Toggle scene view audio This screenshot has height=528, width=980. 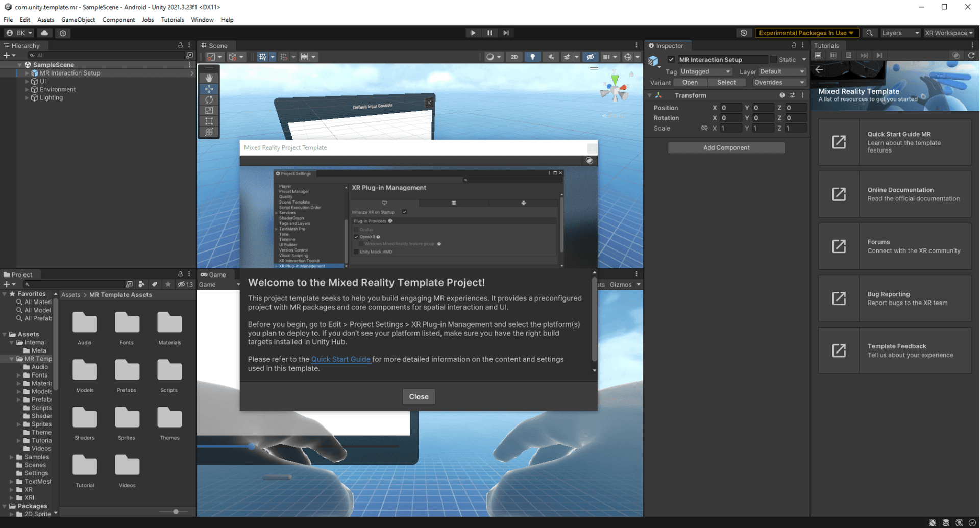coord(551,57)
